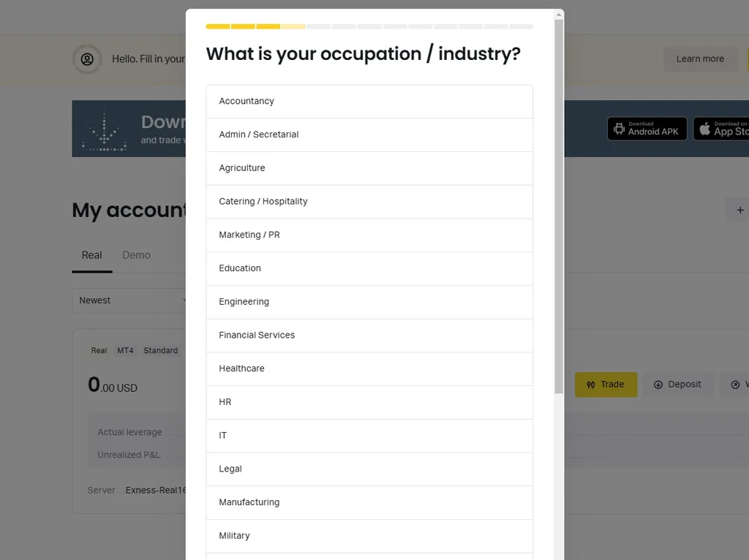Choose Accountancy as your occupation
749x560 pixels.
coord(369,101)
